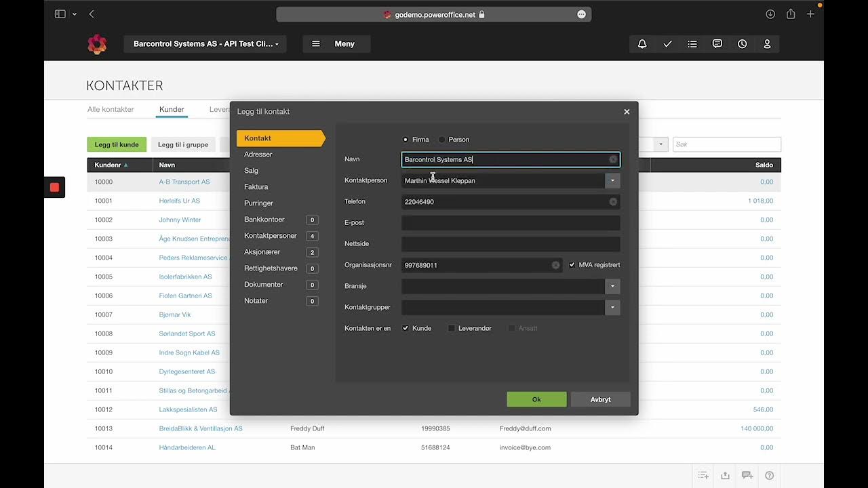This screenshot has height=488, width=868.
Task: Stop the red recording button
Action: point(54,187)
